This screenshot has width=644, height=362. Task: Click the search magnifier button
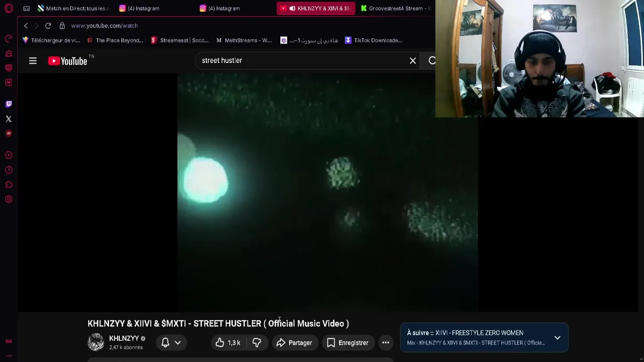(x=432, y=61)
